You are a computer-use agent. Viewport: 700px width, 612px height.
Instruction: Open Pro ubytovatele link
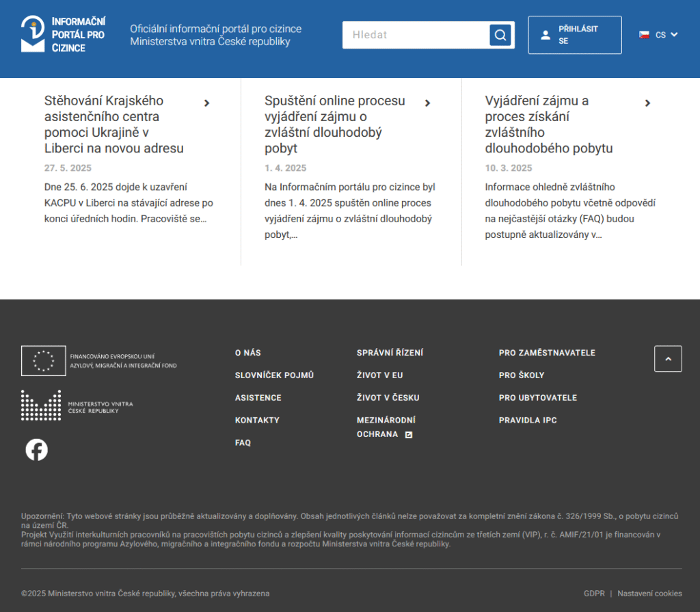[538, 397]
